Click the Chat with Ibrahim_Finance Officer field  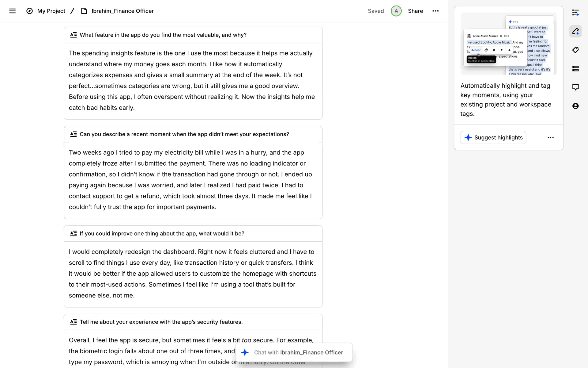(x=298, y=352)
